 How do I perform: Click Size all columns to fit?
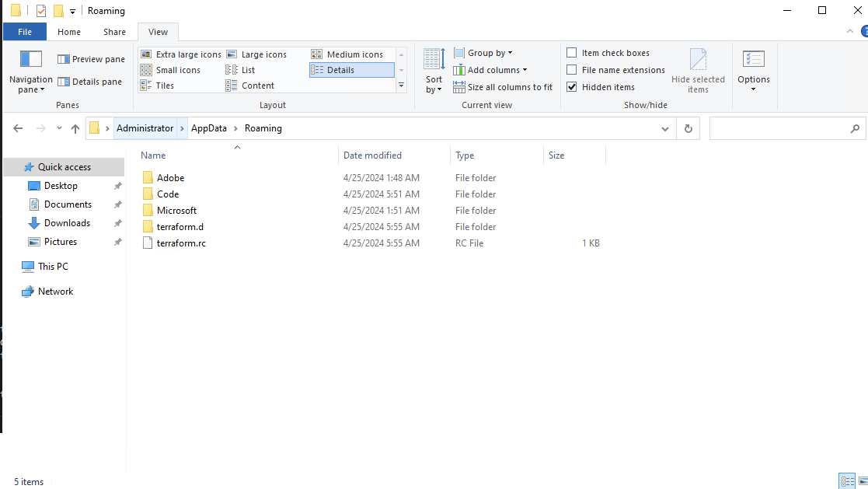coord(503,87)
